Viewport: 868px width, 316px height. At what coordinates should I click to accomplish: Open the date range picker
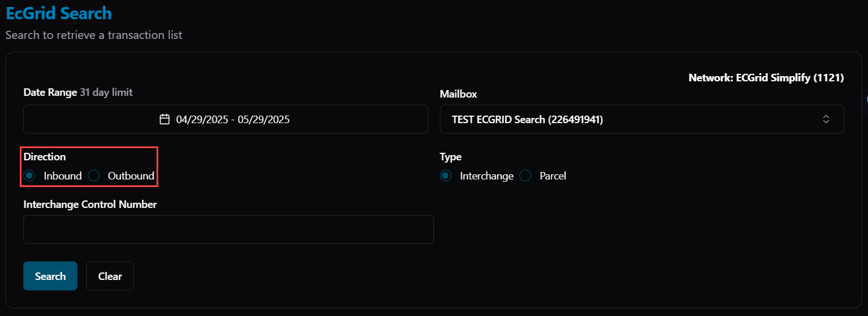coord(226,119)
